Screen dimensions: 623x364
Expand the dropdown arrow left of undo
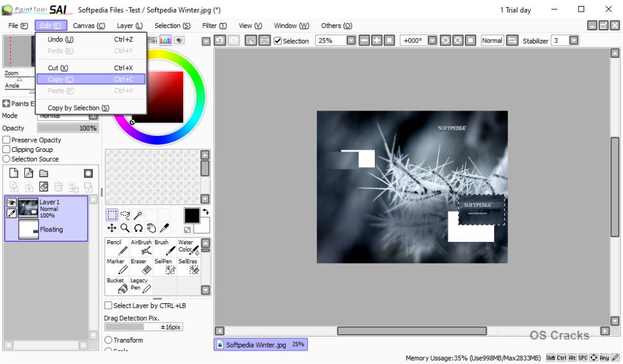point(206,41)
